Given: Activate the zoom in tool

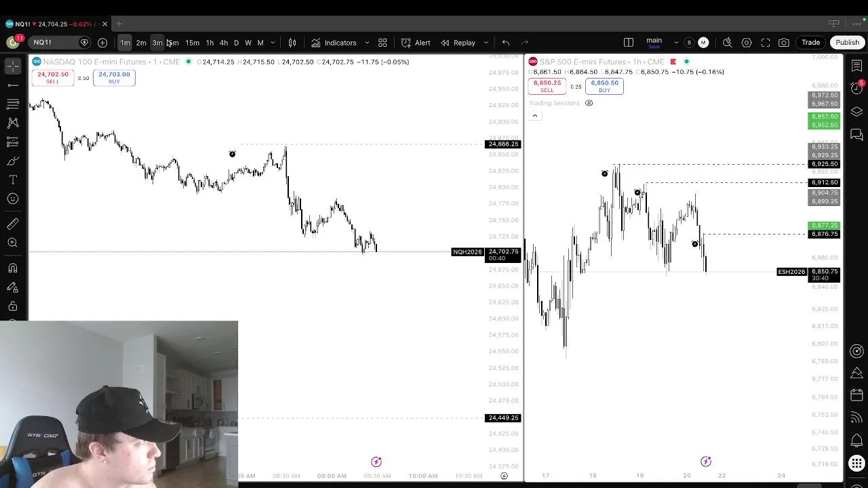Looking at the screenshot, I should (x=13, y=243).
